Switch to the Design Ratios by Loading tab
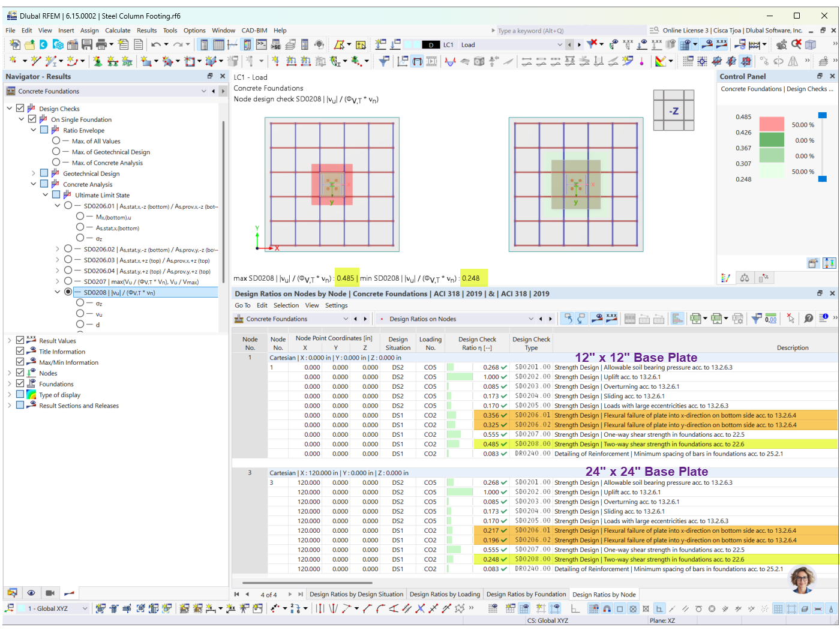This screenshot has width=840, height=630. [445, 594]
